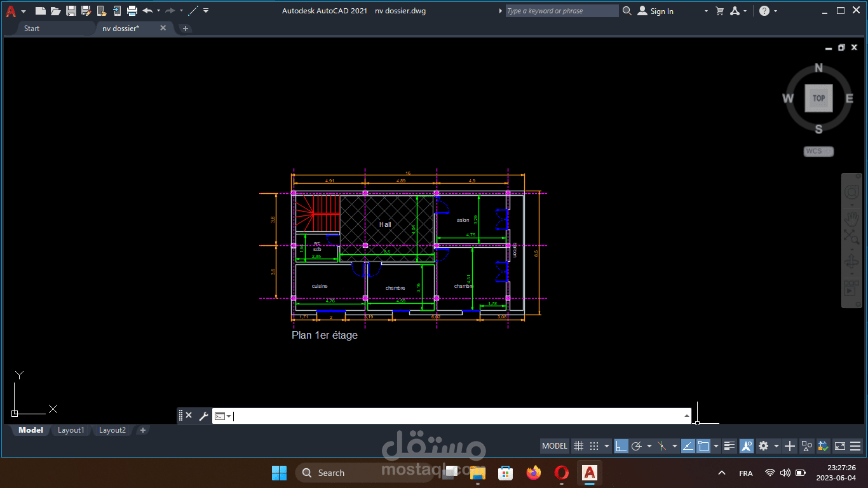The width and height of the screenshot is (868, 488).
Task: Toggle 2D Object Snap
Action: [703, 446]
